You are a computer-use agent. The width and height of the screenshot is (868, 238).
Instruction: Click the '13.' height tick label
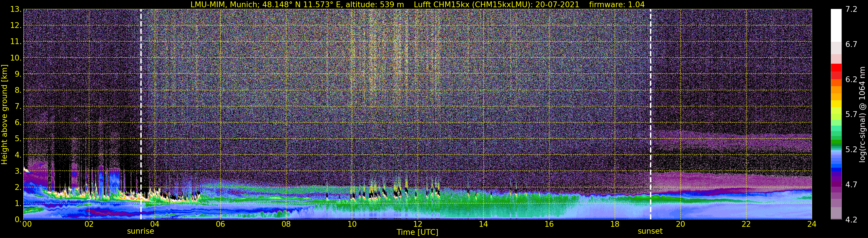(16, 9)
